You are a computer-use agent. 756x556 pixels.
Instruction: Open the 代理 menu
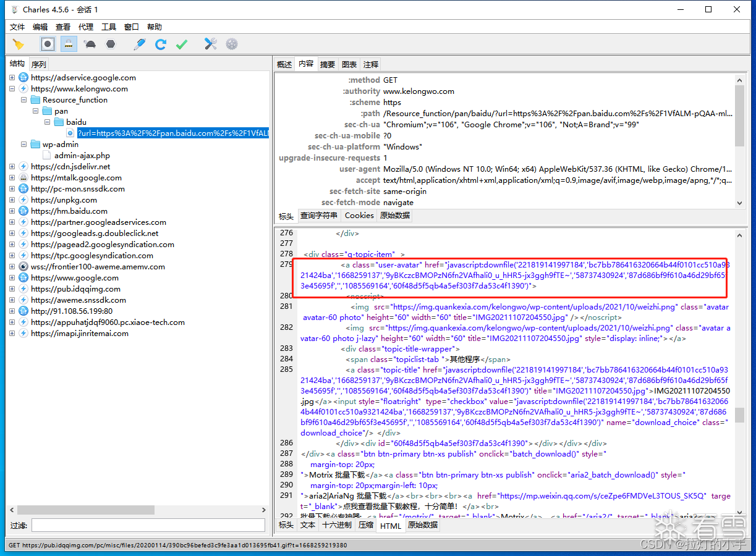tap(86, 27)
